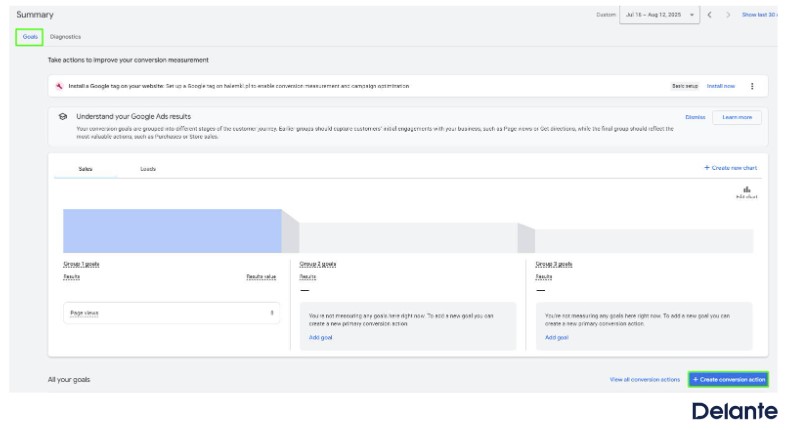Screen dimensions: 790x430
Task: Click the Install a Google tag on your website text
Action: (x=116, y=86)
